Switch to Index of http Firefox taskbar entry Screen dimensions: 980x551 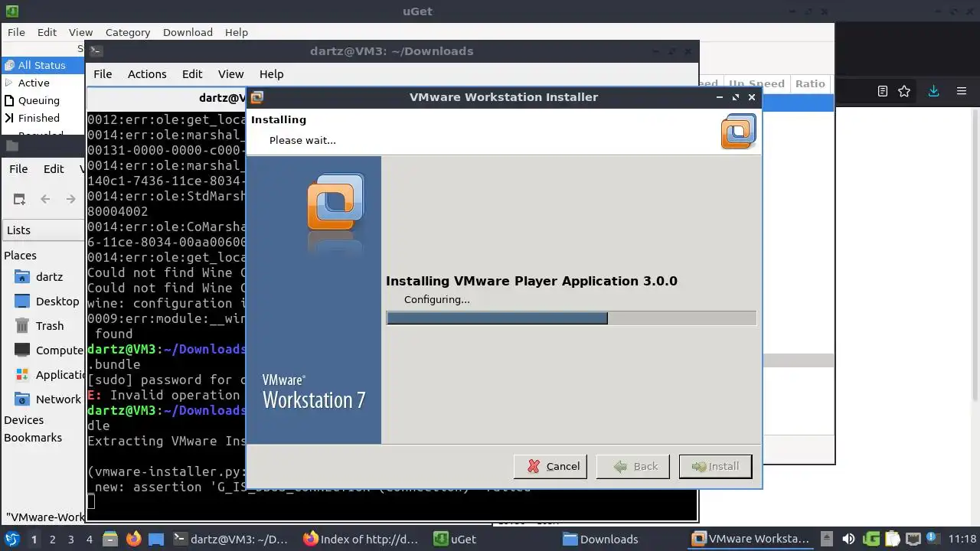[361, 539]
